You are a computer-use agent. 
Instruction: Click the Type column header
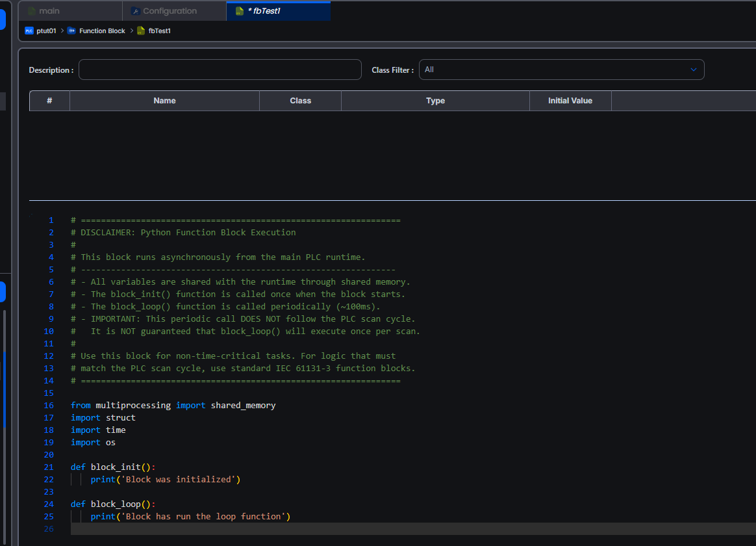(x=435, y=101)
